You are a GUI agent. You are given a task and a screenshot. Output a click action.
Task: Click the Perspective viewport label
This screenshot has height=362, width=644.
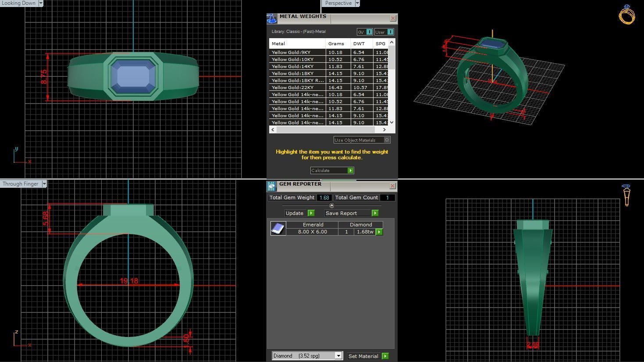[x=338, y=3]
